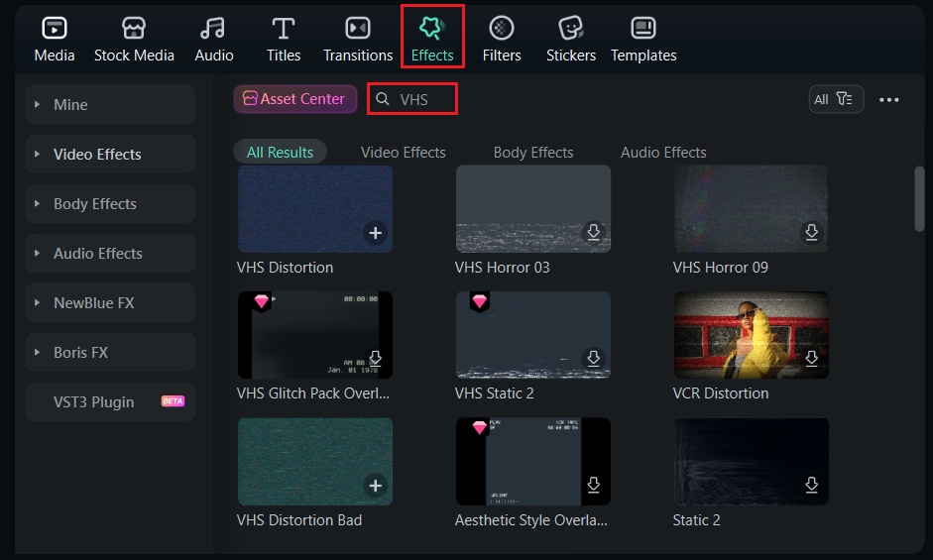Open the Transitions tab icon
The height and width of the screenshot is (560, 933).
point(358,28)
